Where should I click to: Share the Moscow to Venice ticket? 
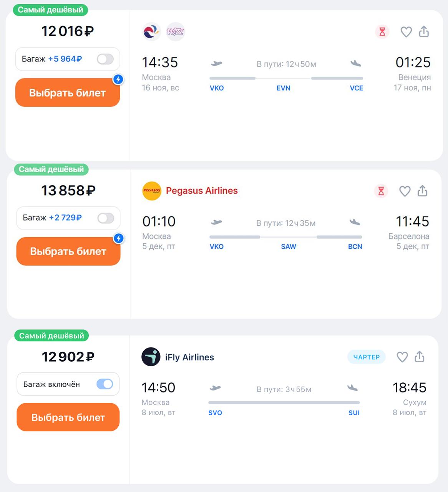pos(424,32)
